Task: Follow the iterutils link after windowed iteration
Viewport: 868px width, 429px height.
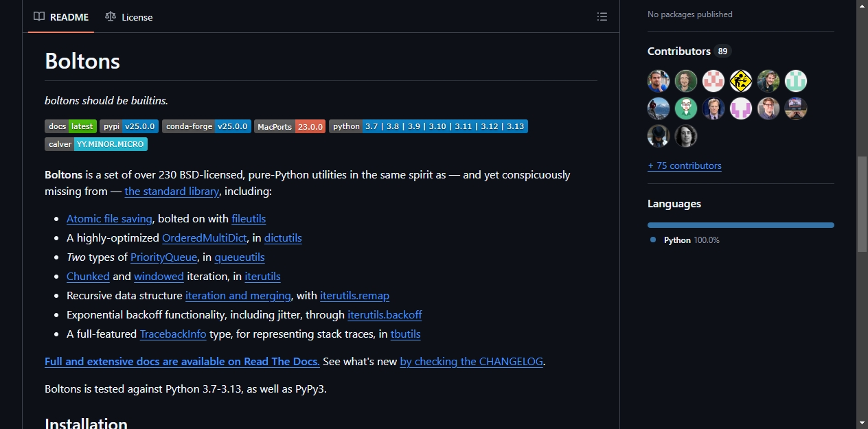Action: (262, 277)
